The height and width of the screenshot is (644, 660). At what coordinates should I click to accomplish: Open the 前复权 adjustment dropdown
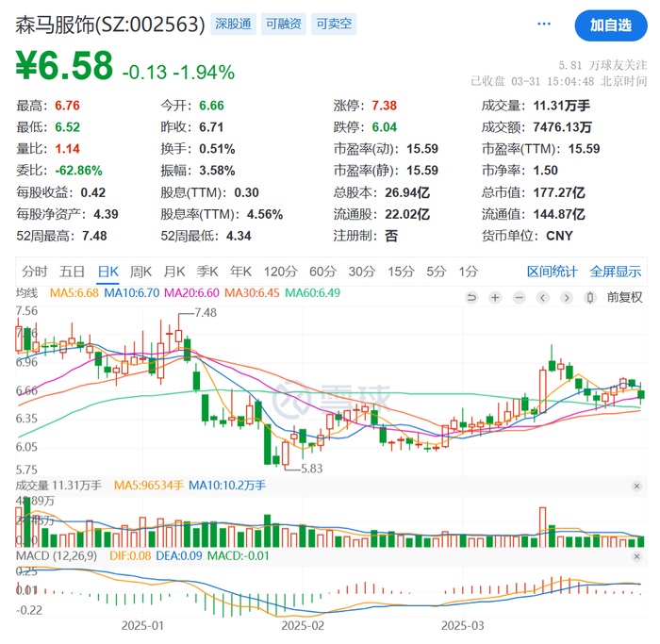[624, 298]
